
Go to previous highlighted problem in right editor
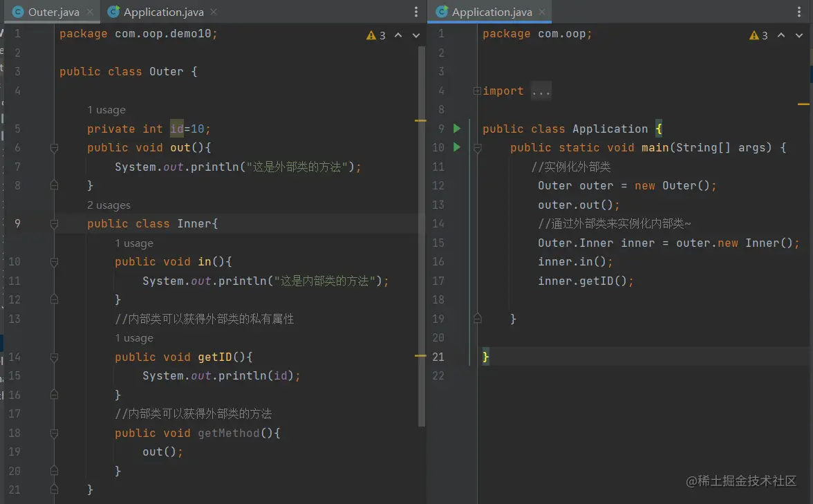[781, 35]
